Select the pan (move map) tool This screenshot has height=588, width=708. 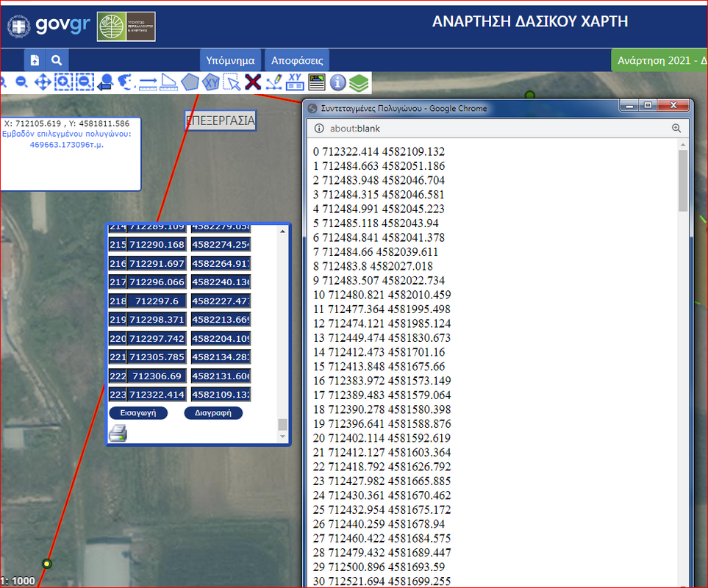43,82
